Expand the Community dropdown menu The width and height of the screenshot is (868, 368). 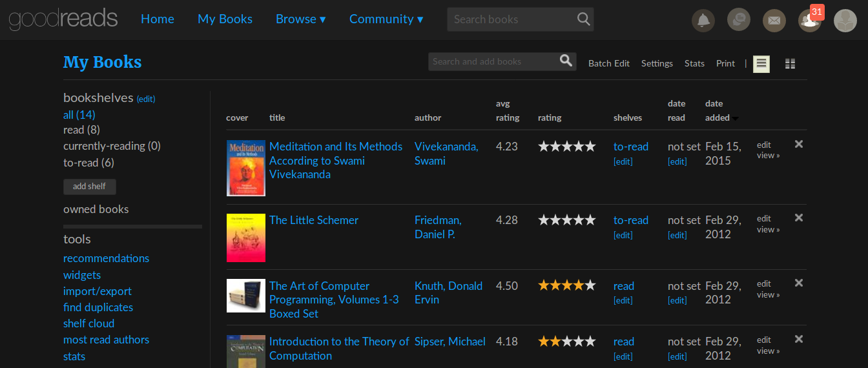[386, 19]
